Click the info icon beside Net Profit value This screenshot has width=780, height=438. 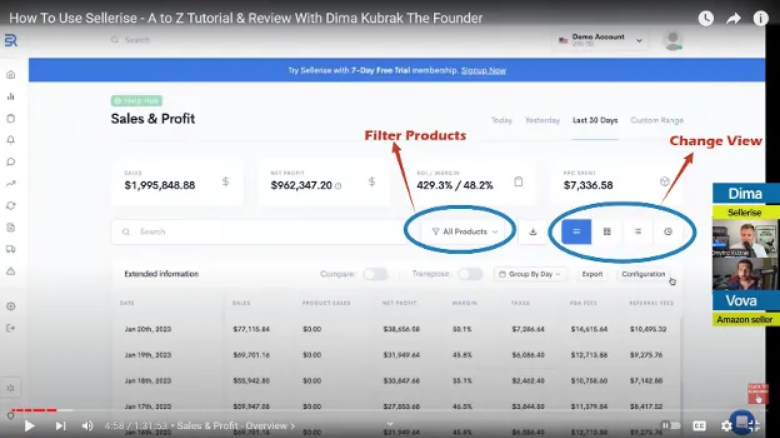(x=338, y=186)
